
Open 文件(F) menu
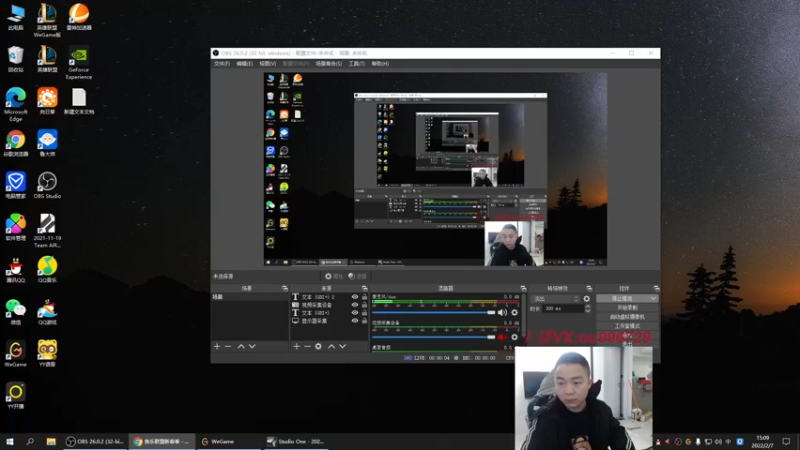point(222,64)
